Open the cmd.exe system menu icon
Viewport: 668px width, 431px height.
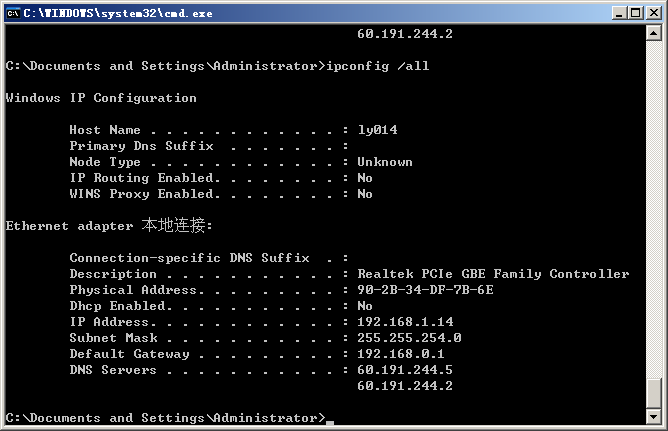(x=13, y=12)
